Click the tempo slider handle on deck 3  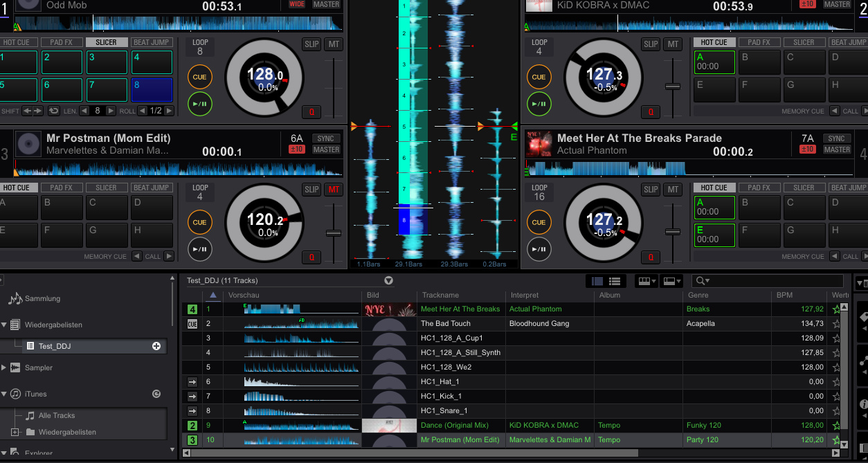point(334,233)
